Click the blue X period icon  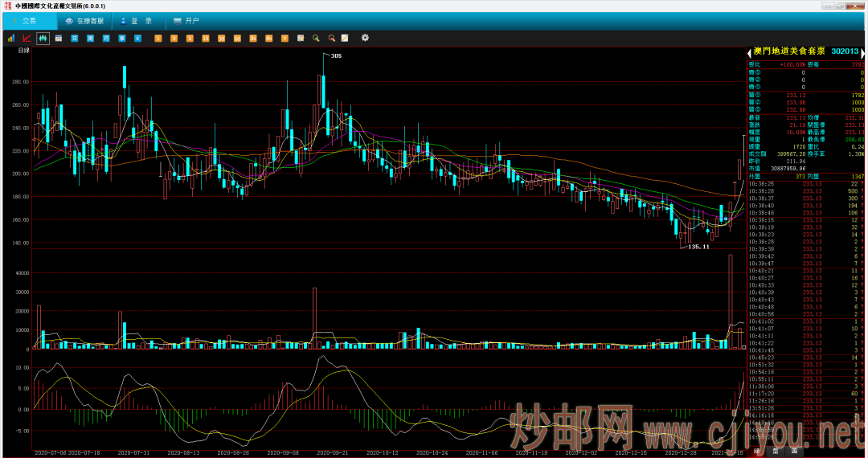[138, 39]
